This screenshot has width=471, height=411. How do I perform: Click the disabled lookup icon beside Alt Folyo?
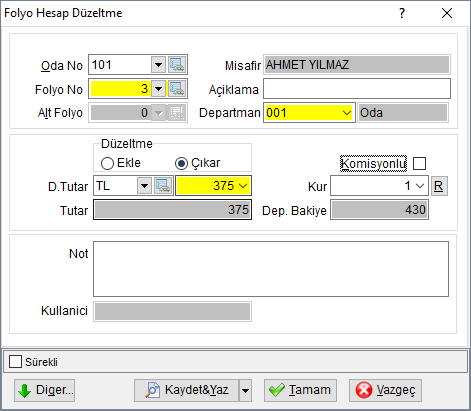177,113
